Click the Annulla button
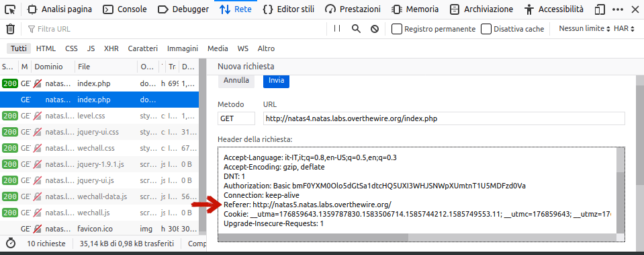Image resolution: width=644 pixels, height=255 pixels. coord(236,80)
